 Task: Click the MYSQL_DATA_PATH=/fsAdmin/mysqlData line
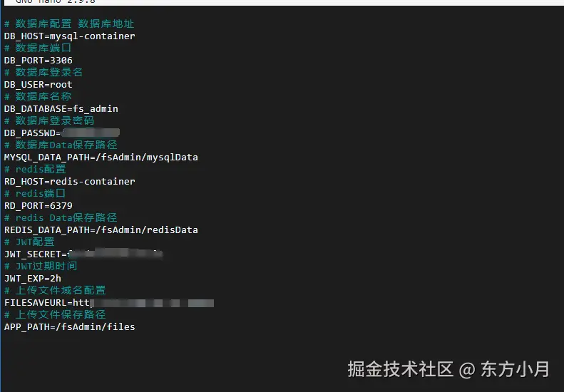(101, 157)
